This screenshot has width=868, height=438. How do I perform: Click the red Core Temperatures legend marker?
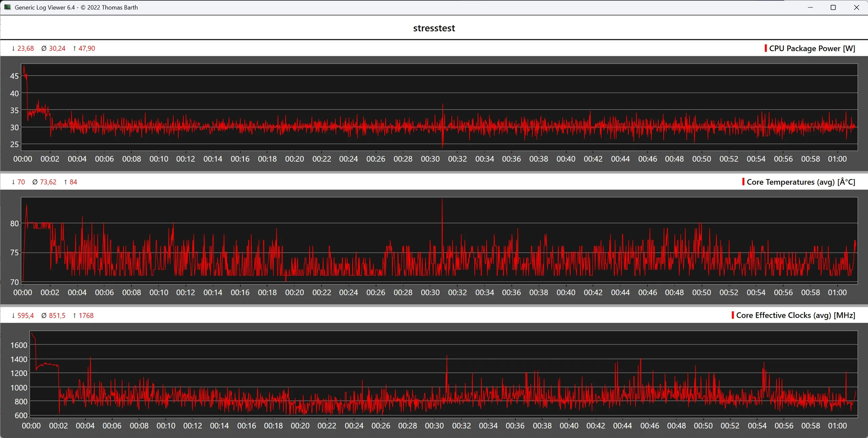click(x=743, y=182)
